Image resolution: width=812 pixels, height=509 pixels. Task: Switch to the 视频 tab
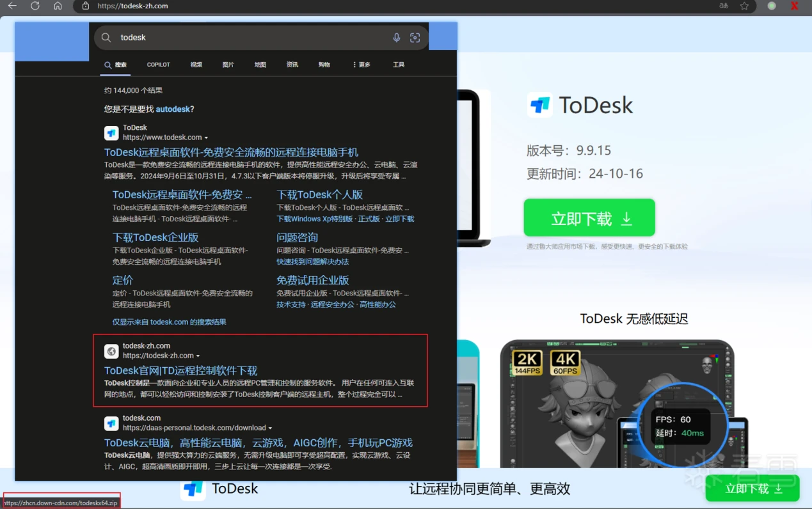[196, 65]
